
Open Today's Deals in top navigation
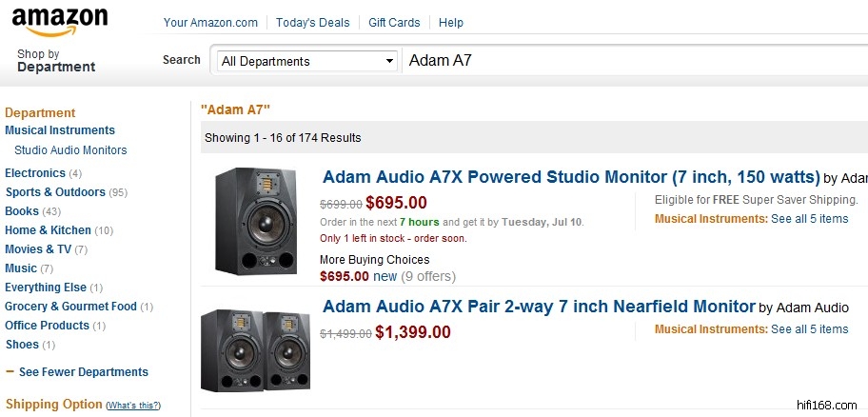[x=313, y=22]
